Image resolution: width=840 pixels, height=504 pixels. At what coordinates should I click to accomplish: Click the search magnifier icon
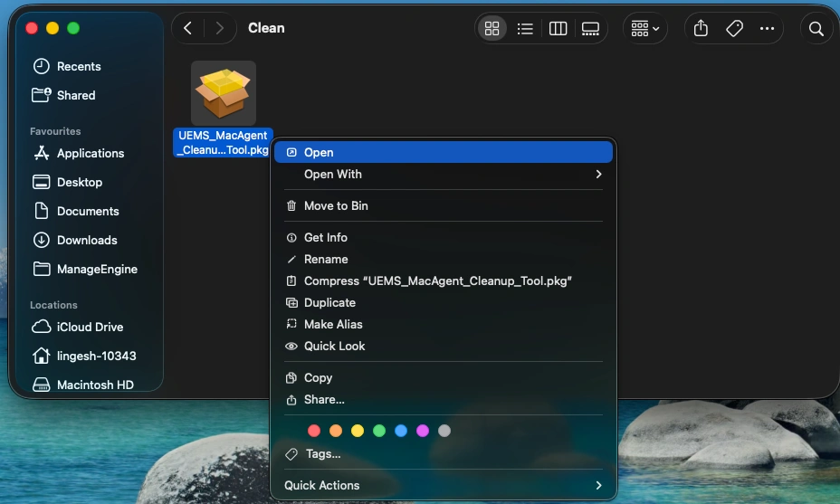[816, 28]
